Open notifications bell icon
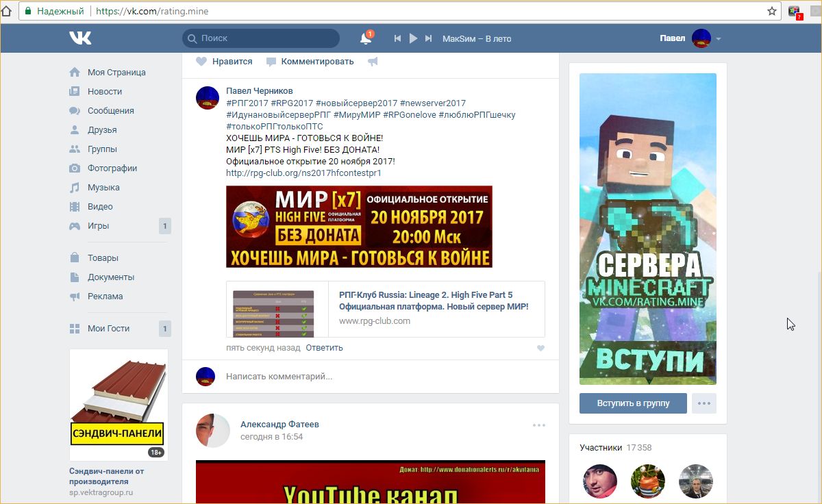 (x=366, y=38)
